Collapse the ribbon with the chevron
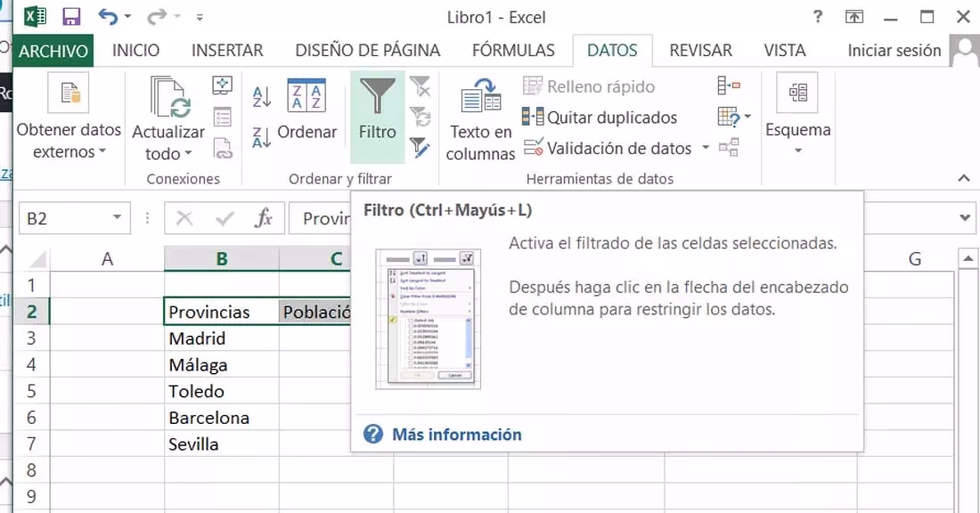 (965, 176)
